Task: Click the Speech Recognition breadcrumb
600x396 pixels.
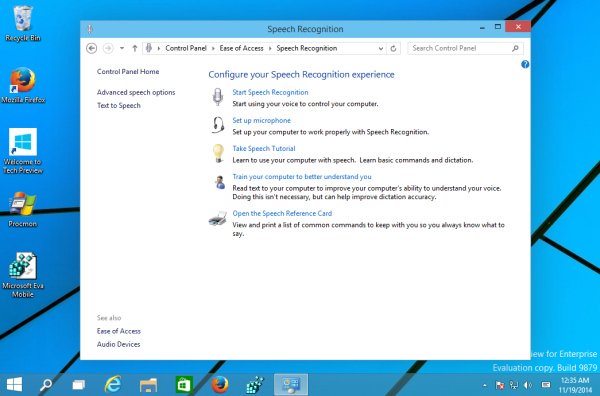Action: tap(307, 48)
